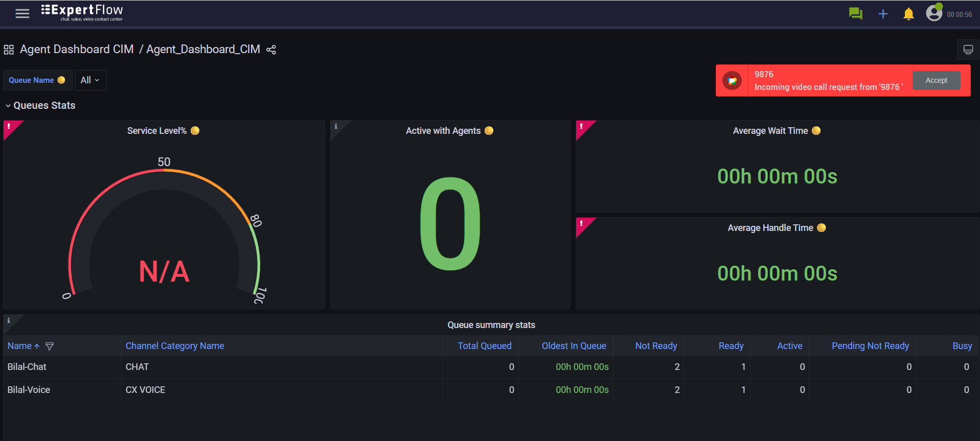Sort by Not Ready column header
This screenshot has height=441, width=980.
(x=656, y=346)
